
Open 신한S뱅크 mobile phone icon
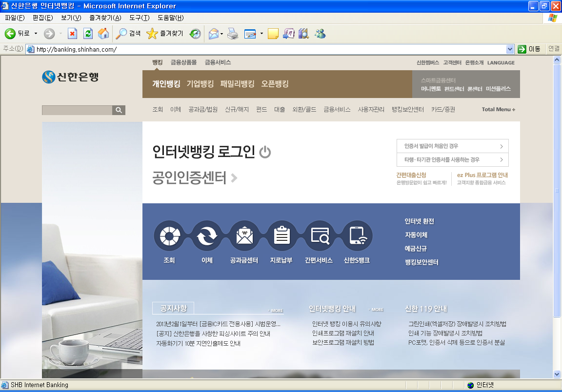(357, 236)
